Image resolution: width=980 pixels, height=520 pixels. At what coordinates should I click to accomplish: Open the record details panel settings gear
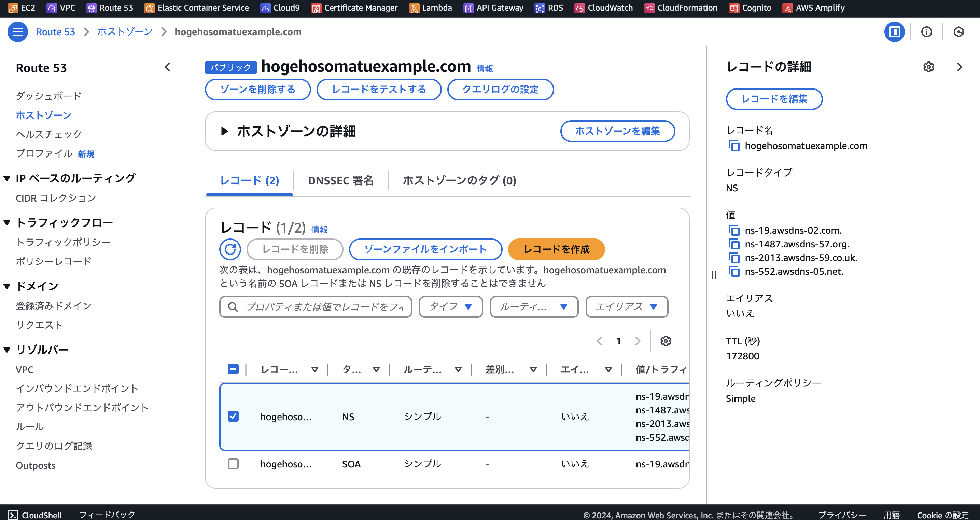click(928, 67)
